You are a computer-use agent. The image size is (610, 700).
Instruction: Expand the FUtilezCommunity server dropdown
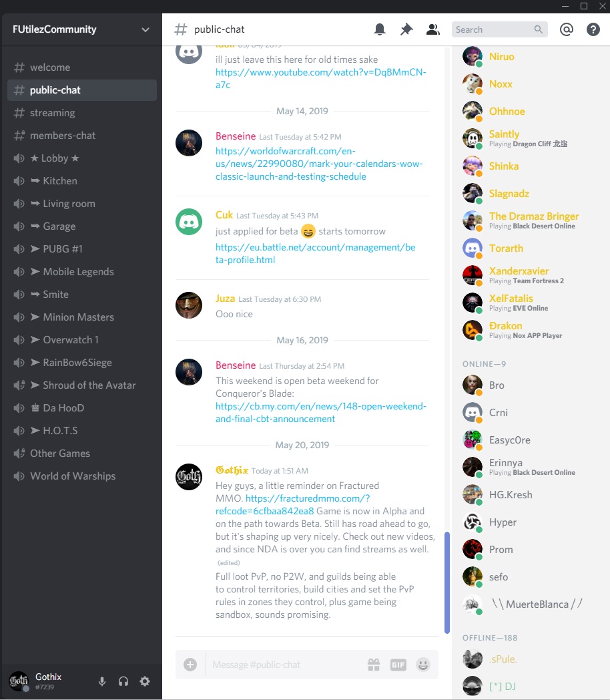tap(145, 29)
